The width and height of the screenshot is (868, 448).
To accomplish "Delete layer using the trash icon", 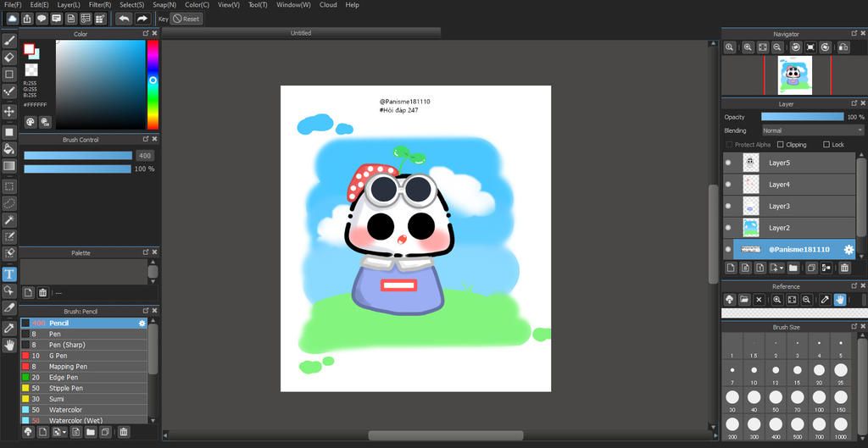I will (844, 268).
